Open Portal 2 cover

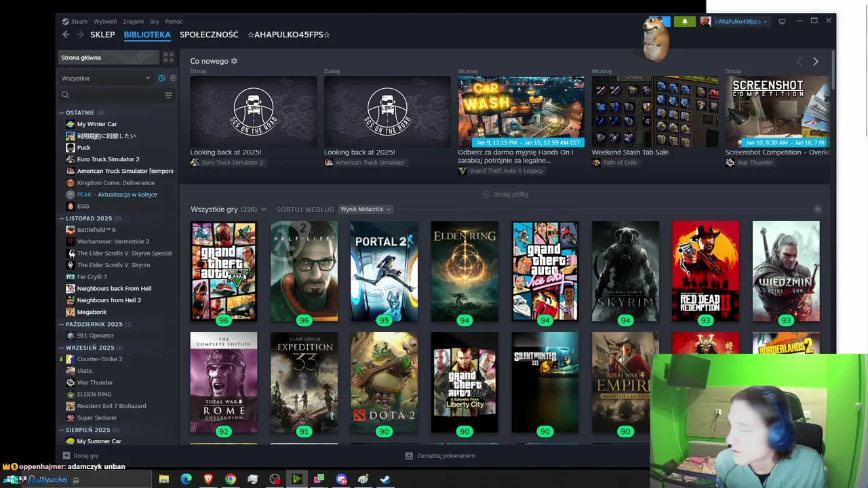point(384,271)
